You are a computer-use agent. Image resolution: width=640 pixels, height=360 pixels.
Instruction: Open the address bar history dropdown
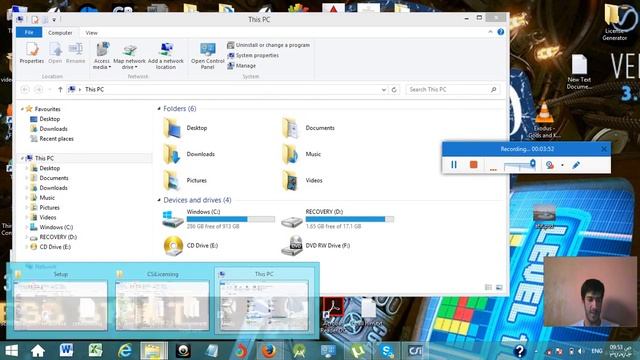pos(384,90)
